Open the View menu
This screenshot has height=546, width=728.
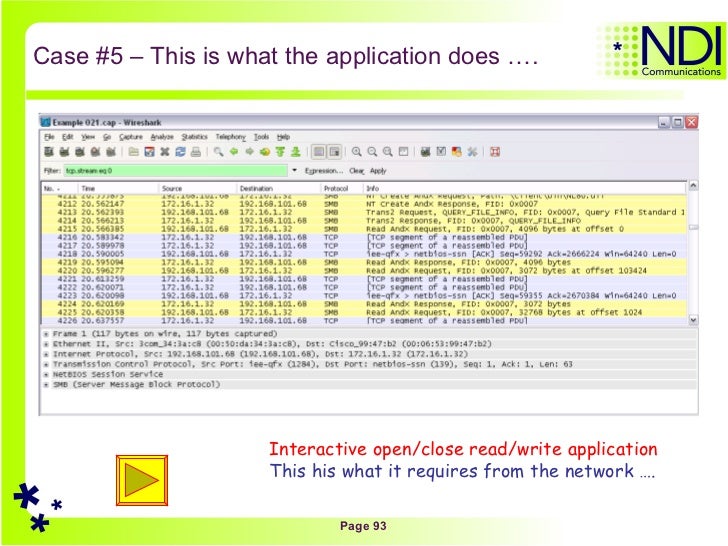(88, 137)
